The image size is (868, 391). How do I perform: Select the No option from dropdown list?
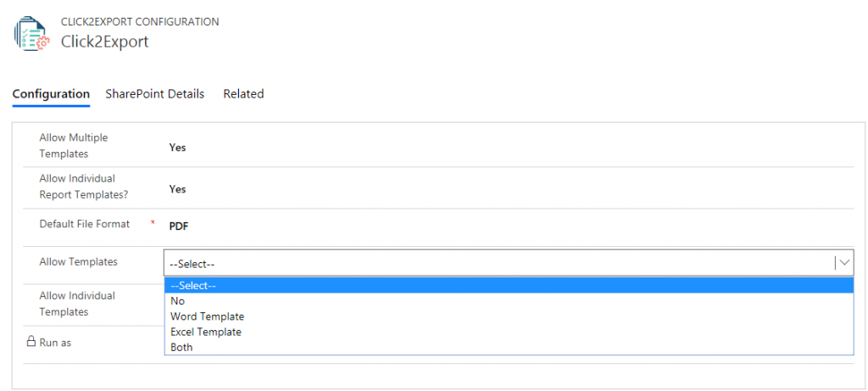click(x=178, y=301)
